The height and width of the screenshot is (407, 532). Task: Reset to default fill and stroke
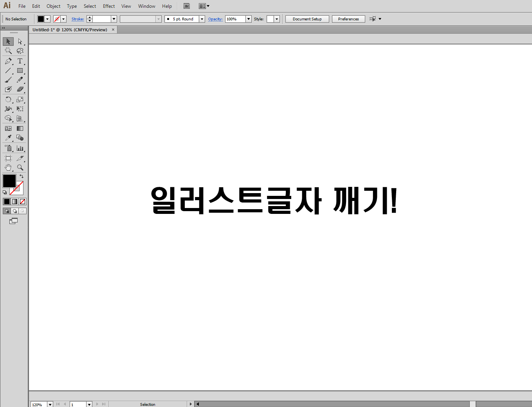tap(5, 192)
